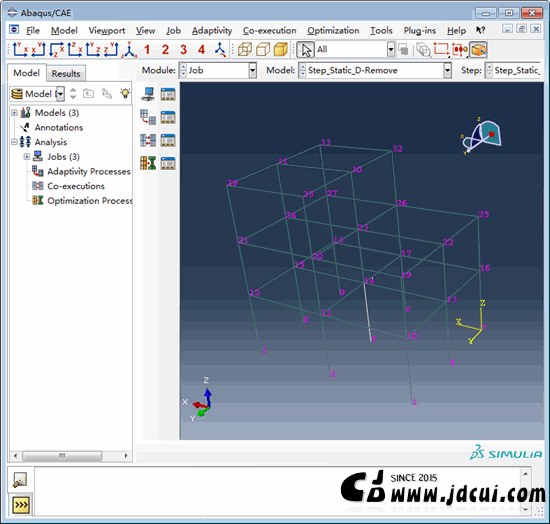The image size is (550, 524).
Task: Open the File menu
Action: 33,31
